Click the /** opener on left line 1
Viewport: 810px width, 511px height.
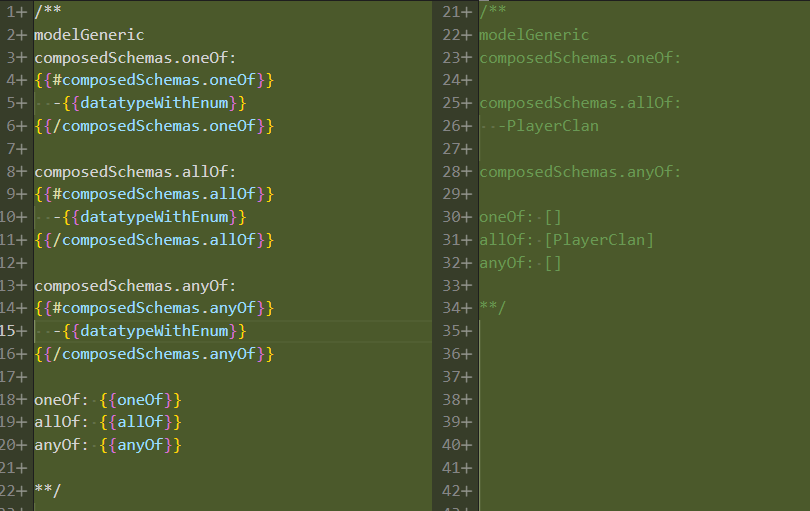coord(48,11)
